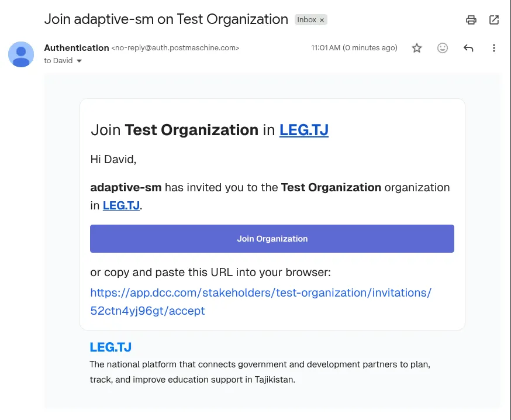The height and width of the screenshot is (420, 511).
Task: Click the LEG.TJ logo in the footer
Action: (111, 347)
